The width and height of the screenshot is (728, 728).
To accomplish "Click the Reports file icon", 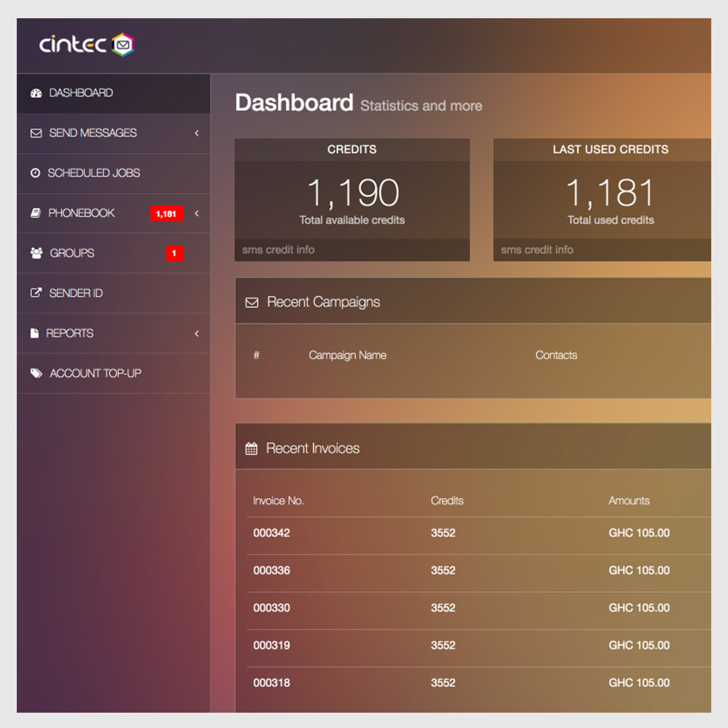I will point(34,333).
